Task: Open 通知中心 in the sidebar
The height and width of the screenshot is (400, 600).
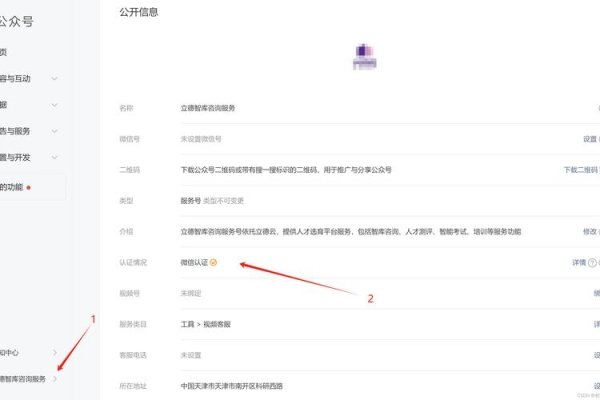Action: 9,353
